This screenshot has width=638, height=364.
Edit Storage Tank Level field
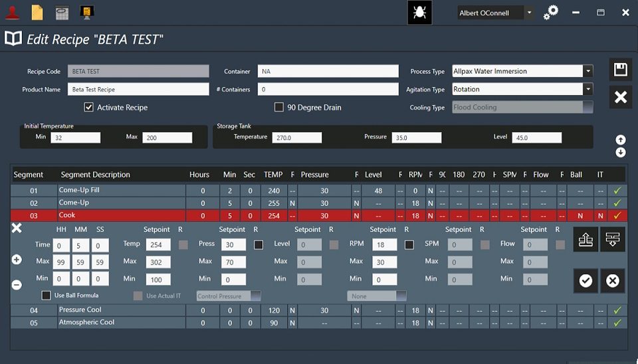click(x=537, y=137)
